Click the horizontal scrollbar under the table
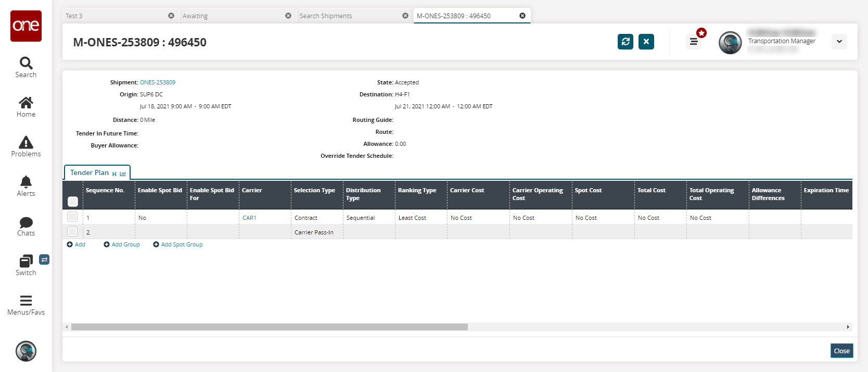This screenshot has height=372, width=868. coord(269,327)
